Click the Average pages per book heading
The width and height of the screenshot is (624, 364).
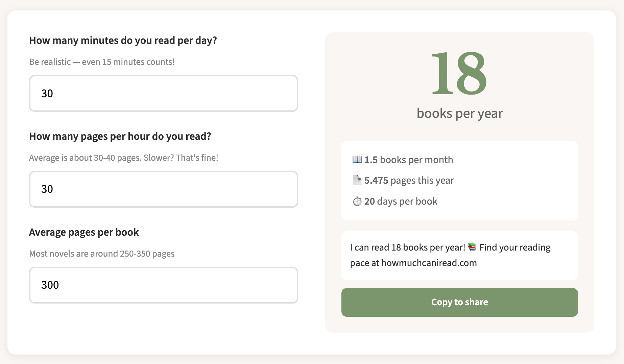point(84,232)
